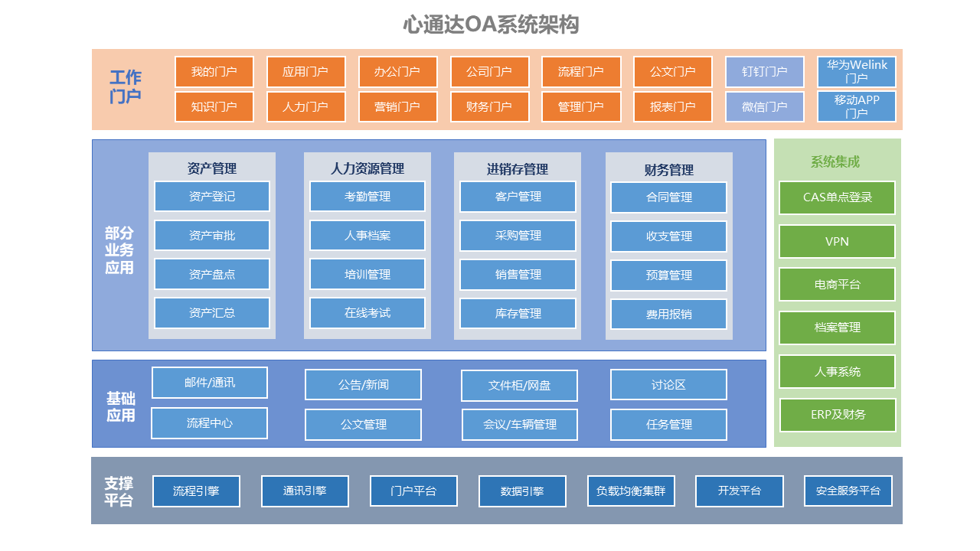Screen dimensions: 980x551
Task: Select the 客户管理 box
Action: tap(518, 197)
